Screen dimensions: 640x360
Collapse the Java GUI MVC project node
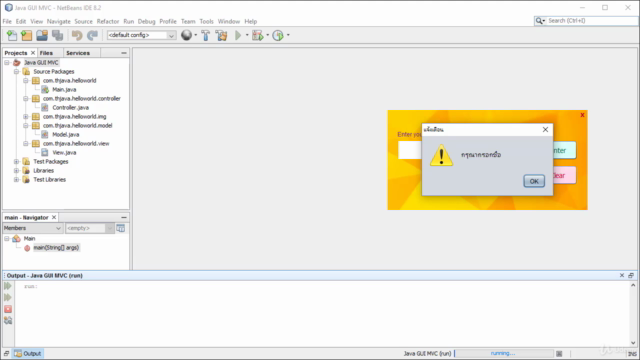point(7,62)
